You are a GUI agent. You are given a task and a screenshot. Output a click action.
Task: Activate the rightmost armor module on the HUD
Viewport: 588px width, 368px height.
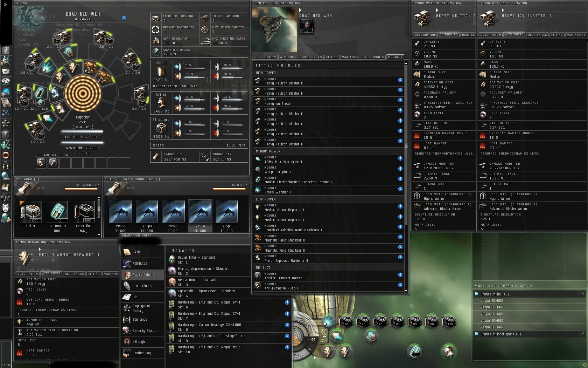[x=448, y=351]
